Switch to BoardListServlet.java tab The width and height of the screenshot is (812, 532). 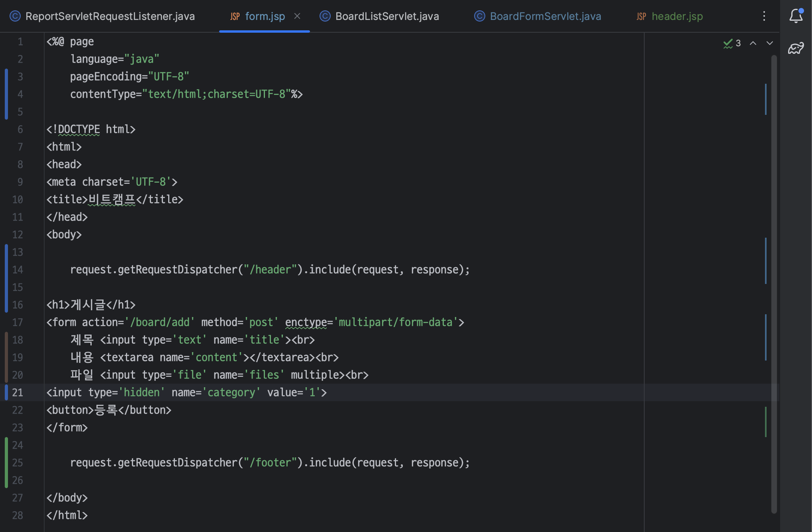point(387,16)
